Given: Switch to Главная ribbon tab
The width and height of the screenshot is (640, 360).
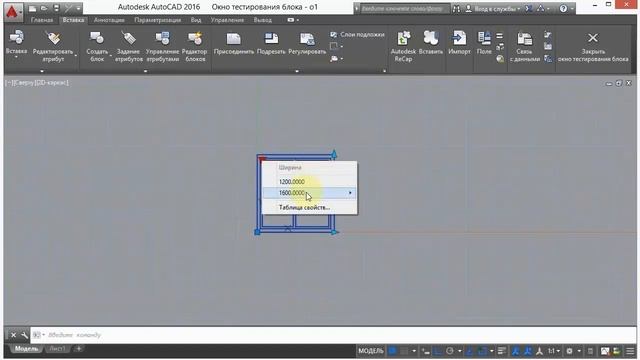Looking at the screenshot, I should [42, 20].
